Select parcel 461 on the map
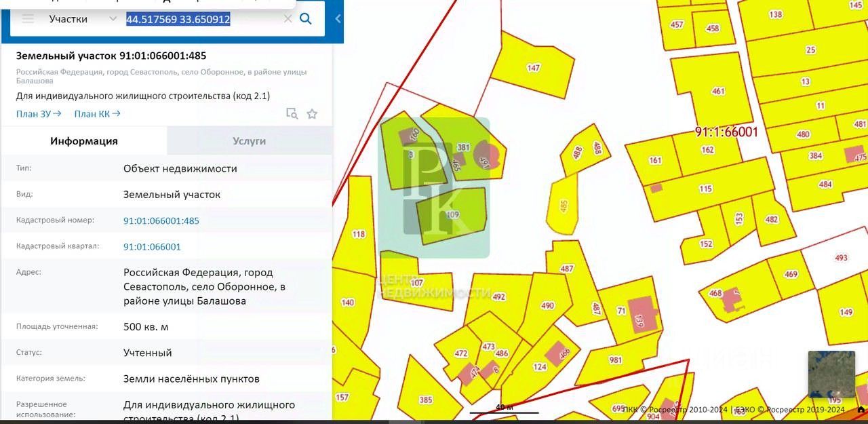The width and height of the screenshot is (868, 424). pyautogui.click(x=718, y=91)
